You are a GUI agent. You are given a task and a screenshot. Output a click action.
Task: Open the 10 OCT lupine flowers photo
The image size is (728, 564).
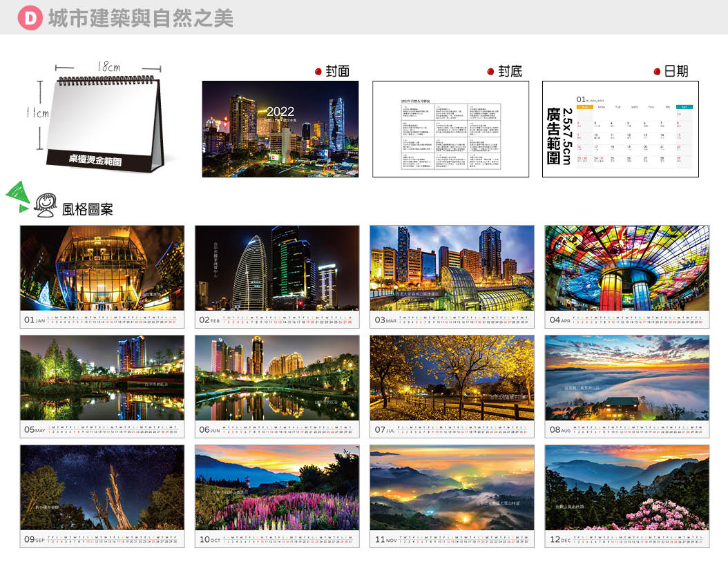click(277, 487)
